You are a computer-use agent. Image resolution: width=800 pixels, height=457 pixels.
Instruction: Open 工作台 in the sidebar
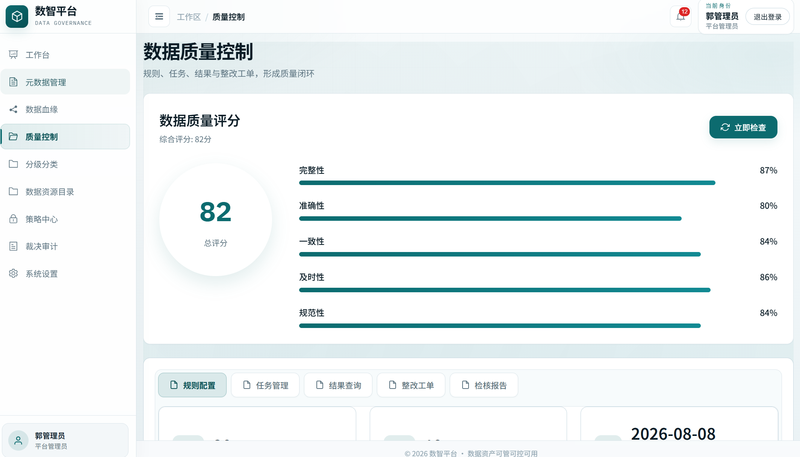65,55
